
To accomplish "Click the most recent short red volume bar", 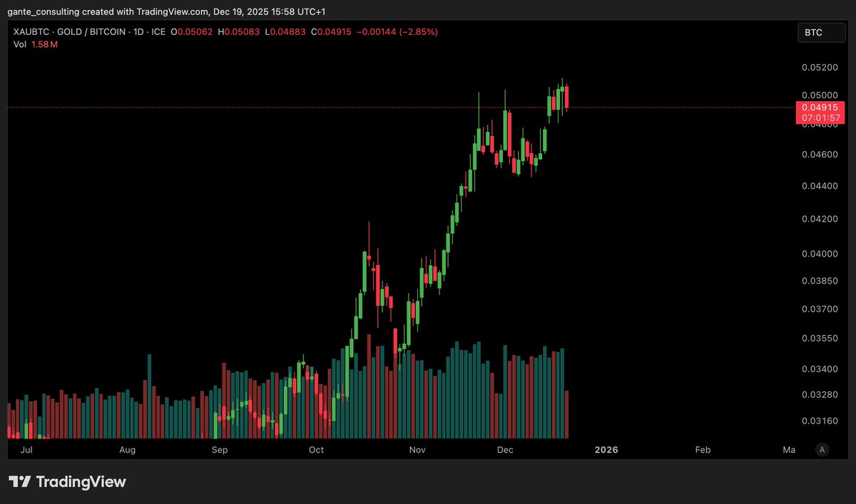I will [566, 414].
